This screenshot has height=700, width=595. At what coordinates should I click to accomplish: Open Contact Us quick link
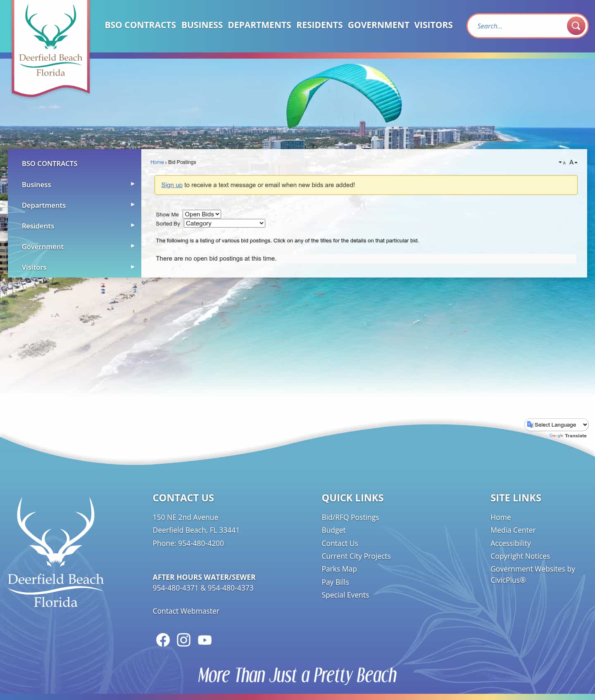pyautogui.click(x=340, y=543)
